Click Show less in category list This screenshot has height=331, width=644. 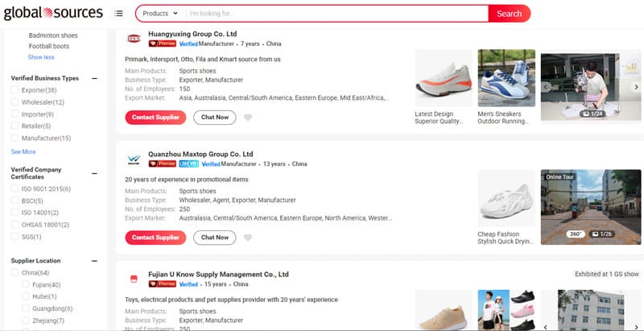[41, 57]
